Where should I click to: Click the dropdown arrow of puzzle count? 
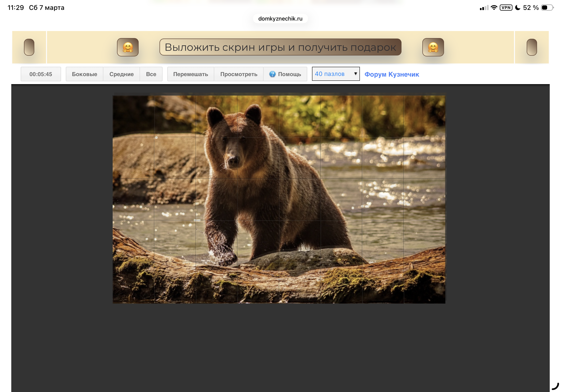355,74
